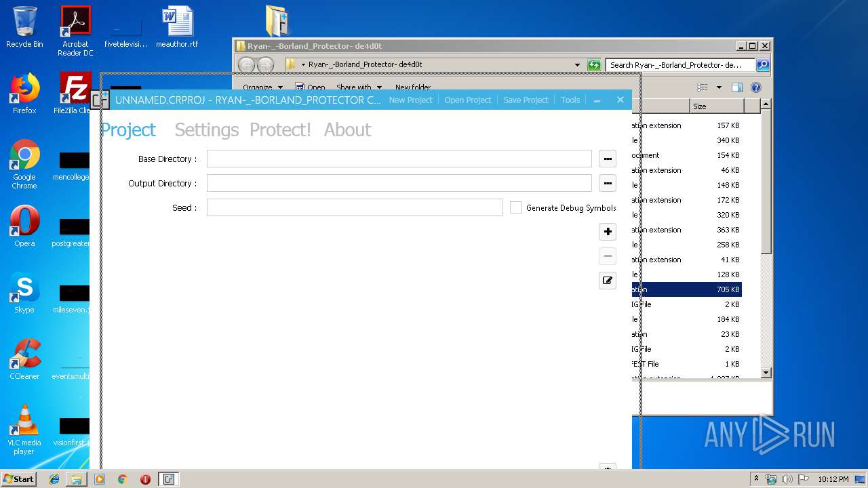Toggle the Explorer preview pane icon
This screenshot has width=868, height=488.
737,87
